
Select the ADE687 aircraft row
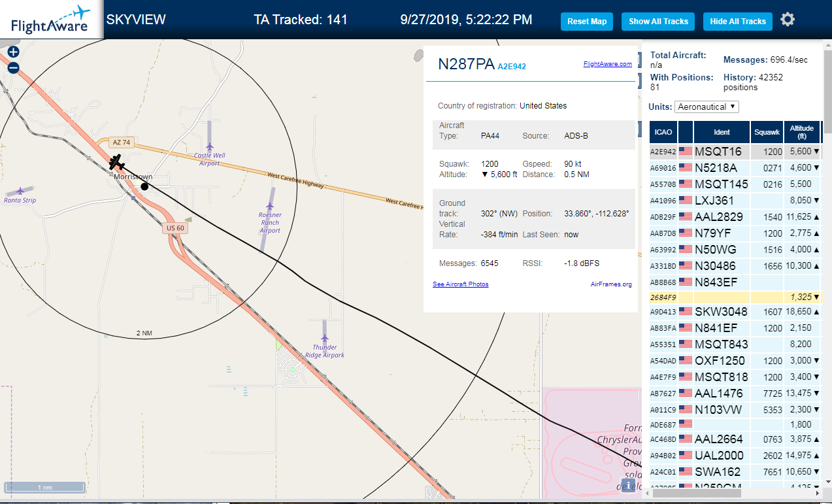(735, 425)
